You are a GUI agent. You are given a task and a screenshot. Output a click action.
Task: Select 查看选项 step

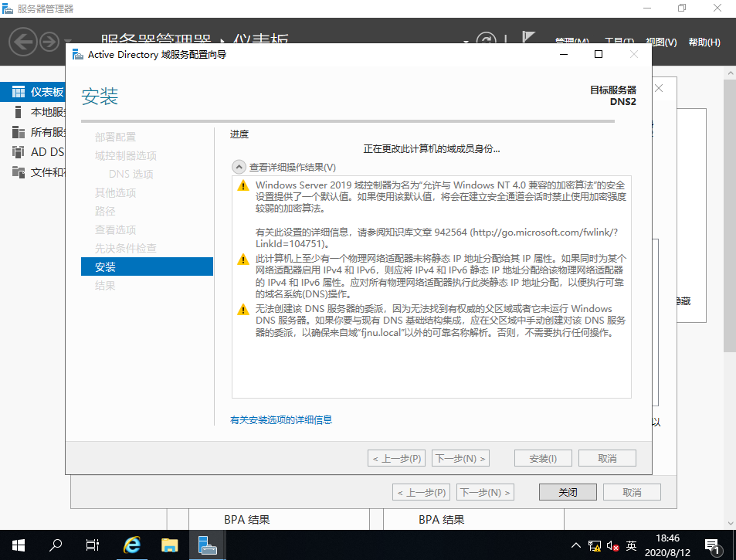pyautogui.click(x=115, y=229)
